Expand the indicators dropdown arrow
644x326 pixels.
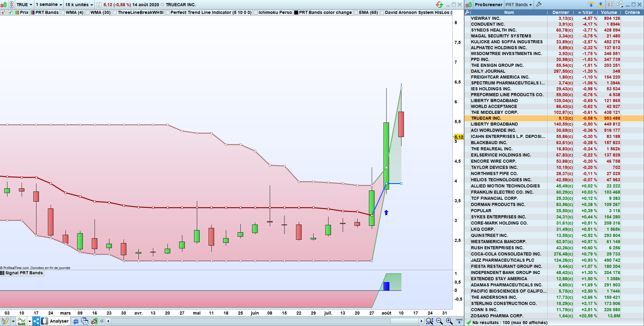pos(29,321)
